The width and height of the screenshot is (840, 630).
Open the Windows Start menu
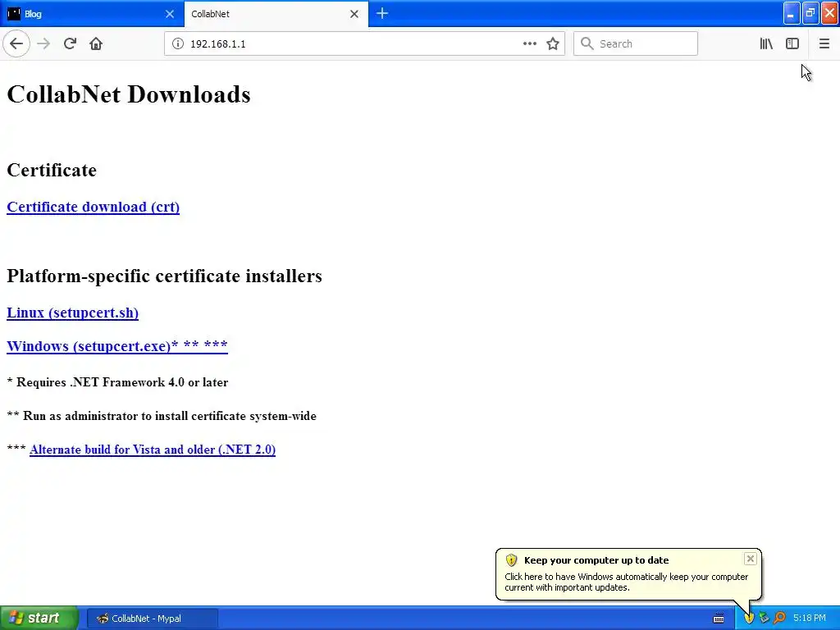(x=39, y=619)
